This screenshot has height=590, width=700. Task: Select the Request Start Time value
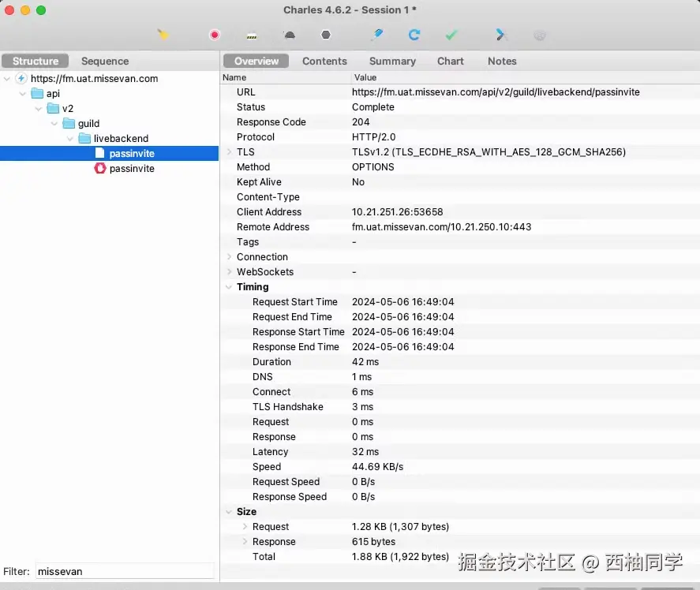(x=402, y=301)
